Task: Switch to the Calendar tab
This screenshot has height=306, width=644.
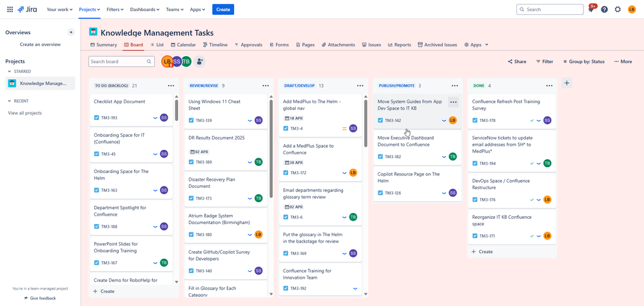Action: tap(184, 45)
